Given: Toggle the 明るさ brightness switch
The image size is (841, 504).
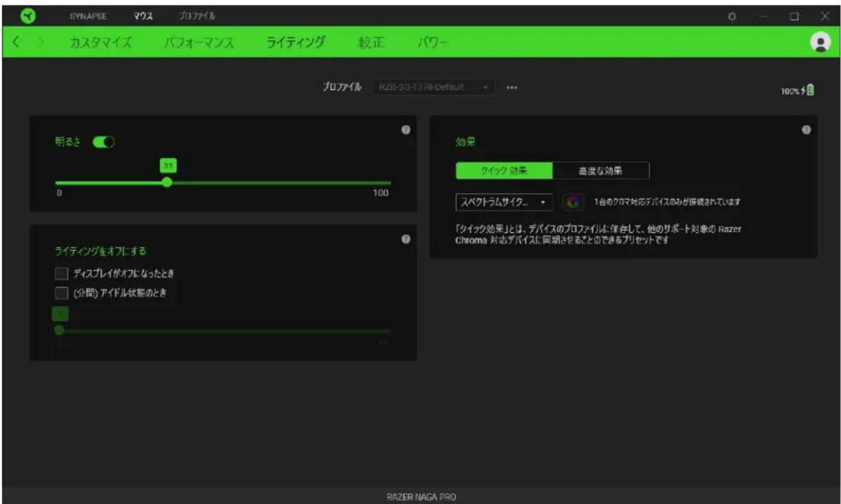Looking at the screenshot, I should coord(104,142).
